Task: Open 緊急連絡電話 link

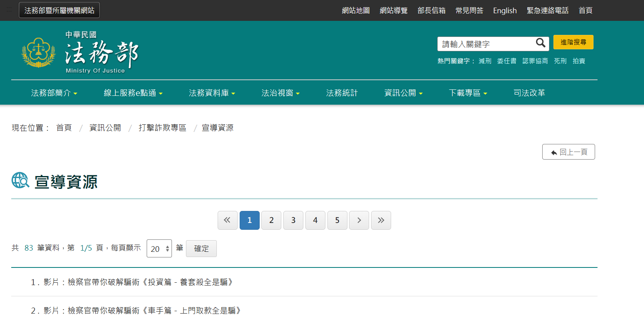Action: (x=548, y=10)
